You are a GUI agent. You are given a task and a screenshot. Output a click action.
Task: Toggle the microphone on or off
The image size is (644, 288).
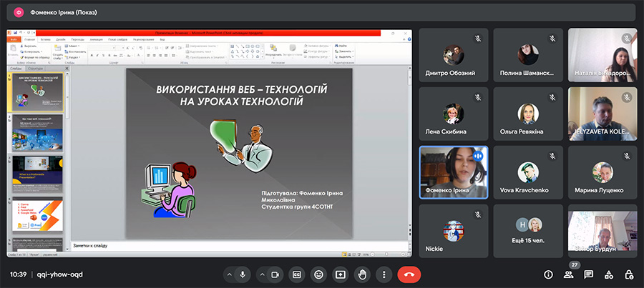coord(243,274)
